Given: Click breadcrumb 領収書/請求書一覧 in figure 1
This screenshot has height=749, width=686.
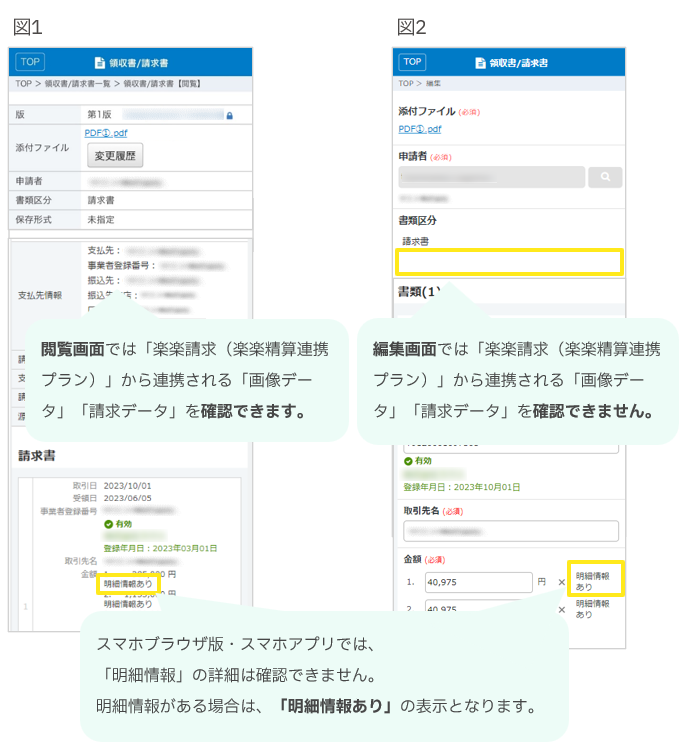Looking at the screenshot, I should pyautogui.click(x=77, y=84).
